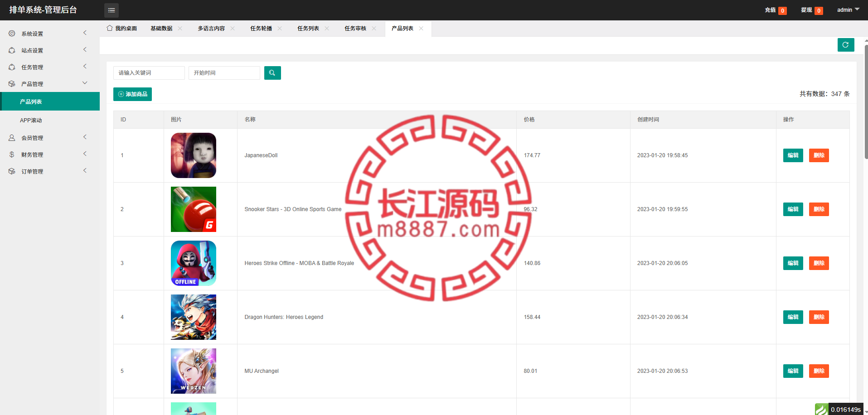Select 产品列表 in the sidebar

point(50,101)
